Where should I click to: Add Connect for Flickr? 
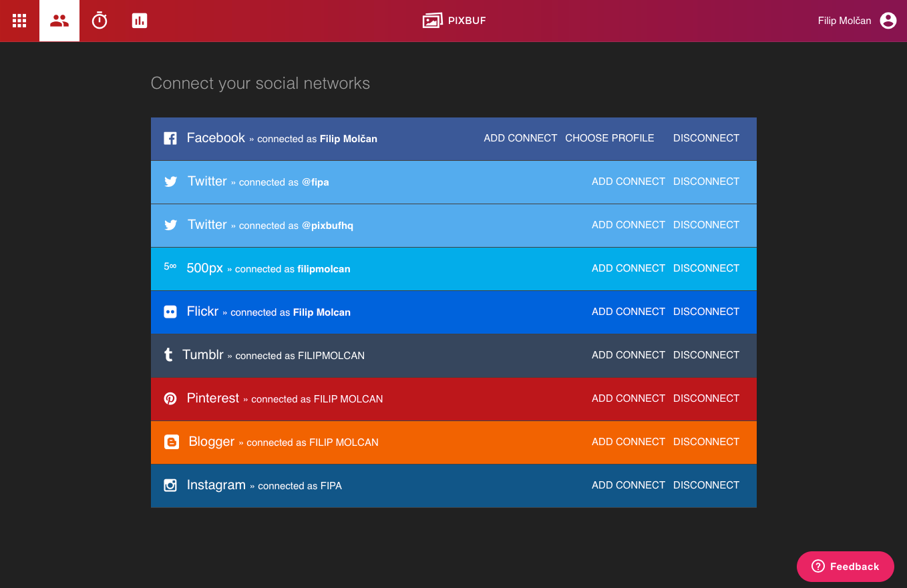[x=628, y=312]
